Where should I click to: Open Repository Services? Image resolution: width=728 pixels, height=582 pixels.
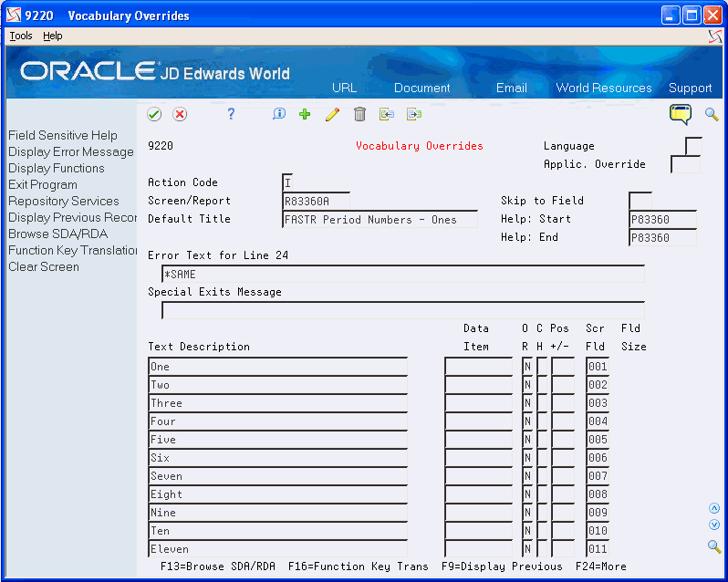click(64, 201)
